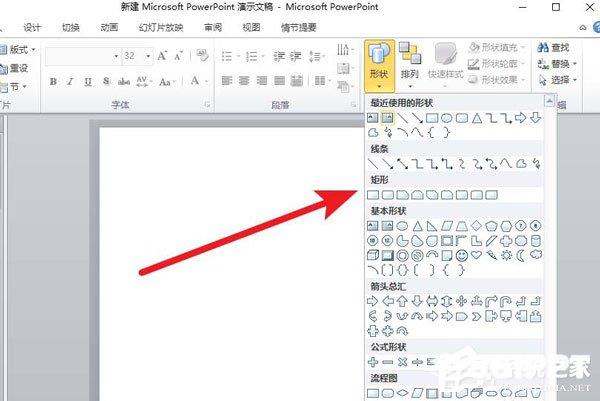600x401 pixels.
Task: Choose the right triangle basic shape
Action: [432, 226]
